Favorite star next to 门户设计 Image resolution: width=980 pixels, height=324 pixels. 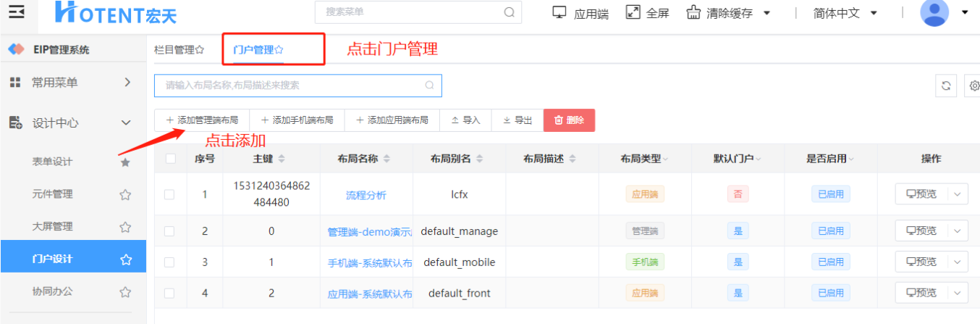[125, 259]
